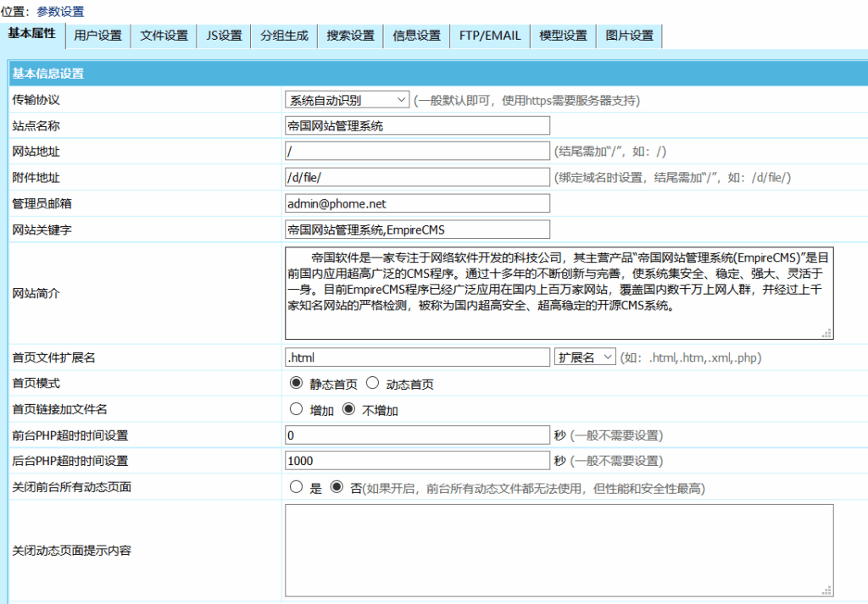Click the 站点名称 input field

[417, 126]
